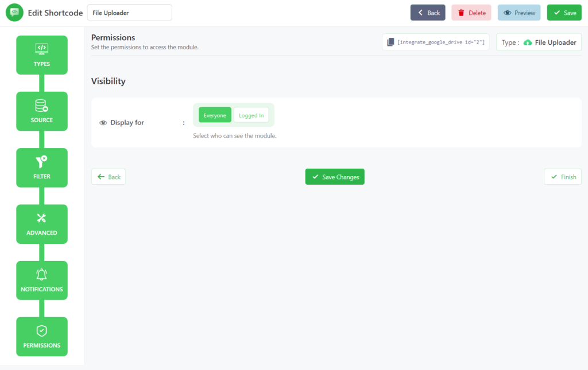Click the 'Type : File Uploader' label
Image resolution: width=588 pixels, height=370 pixels.
(x=539, y=42)
